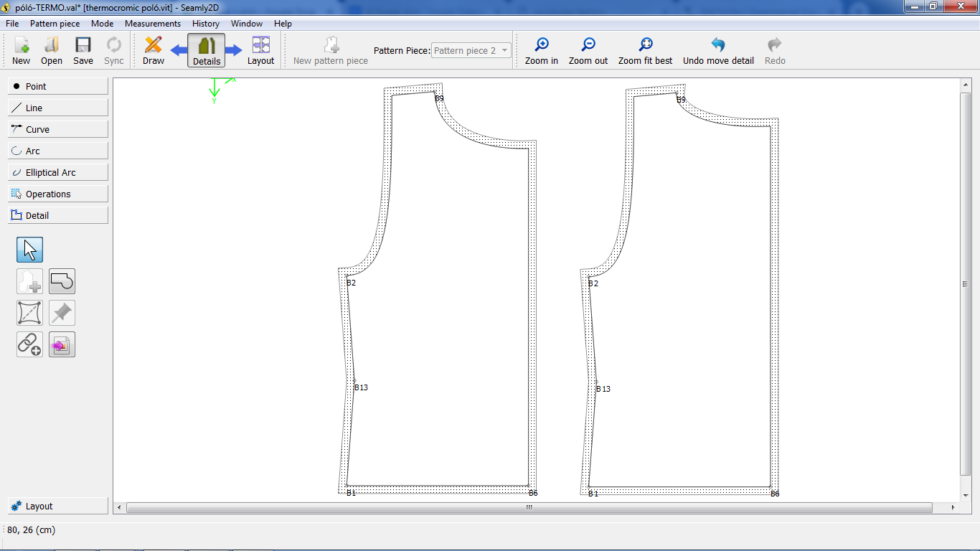This screenshot has width=980, height=551.
Task: Click Undo move detail button
Action: (718, 51)
